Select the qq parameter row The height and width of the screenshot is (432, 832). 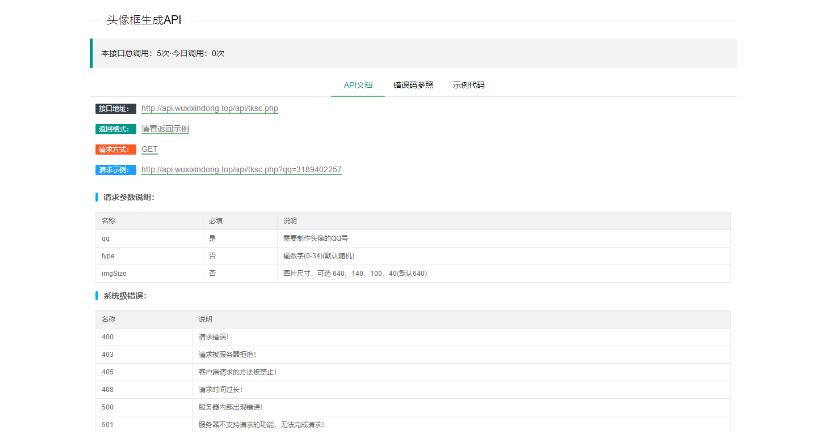point(413,238)
